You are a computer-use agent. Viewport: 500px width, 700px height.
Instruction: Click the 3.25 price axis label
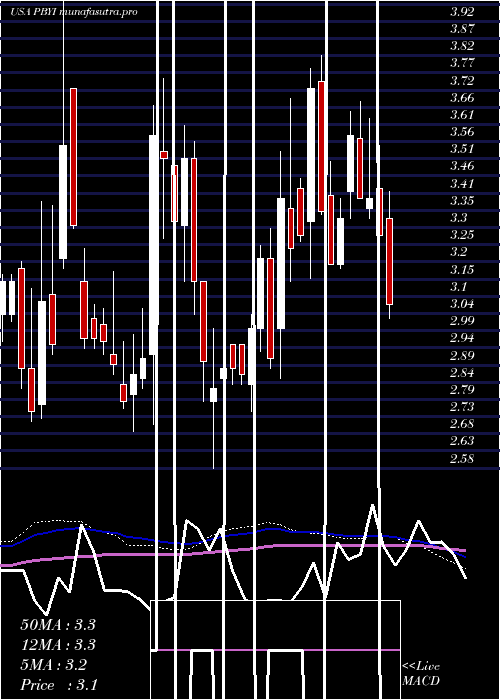point(462,235)
